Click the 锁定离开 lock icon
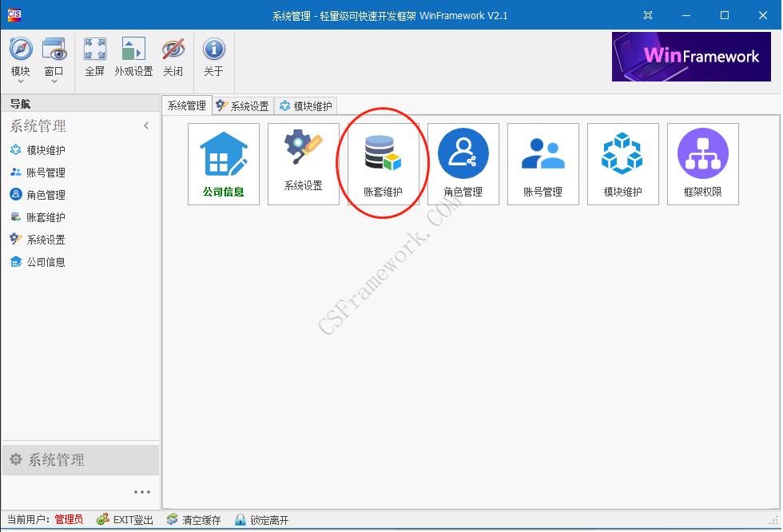Viewport: 783px width, 532px height. tap(240, 519)
